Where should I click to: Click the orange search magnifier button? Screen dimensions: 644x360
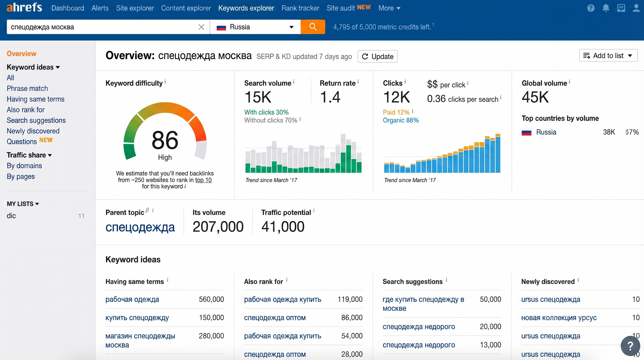point(313,27)
